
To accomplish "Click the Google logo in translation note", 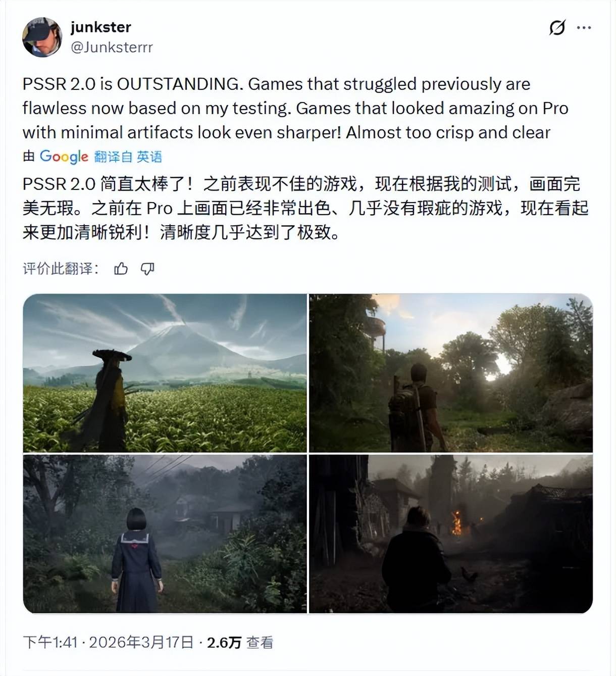I will click(64, 157).
